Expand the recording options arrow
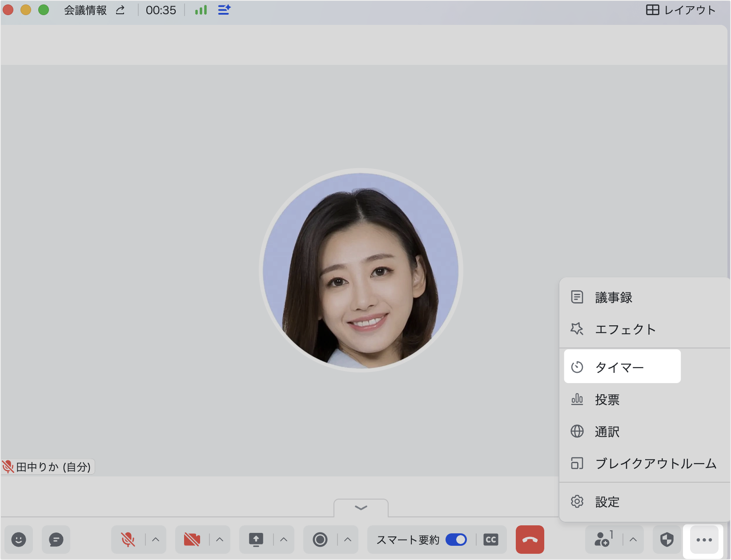 pyautogui.click(x=348, y=540)
